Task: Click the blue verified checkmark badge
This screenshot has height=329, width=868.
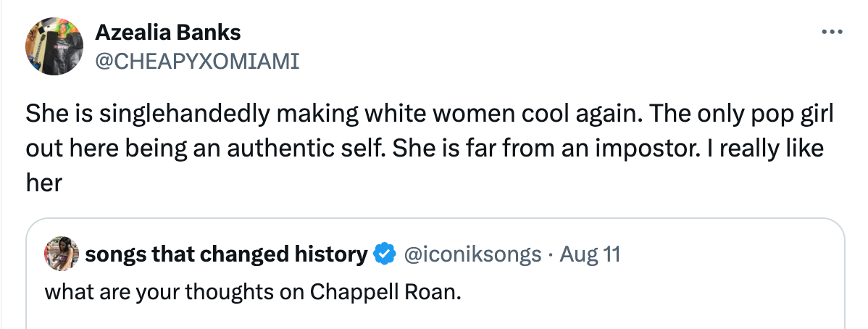Action: tap(385, 254)
